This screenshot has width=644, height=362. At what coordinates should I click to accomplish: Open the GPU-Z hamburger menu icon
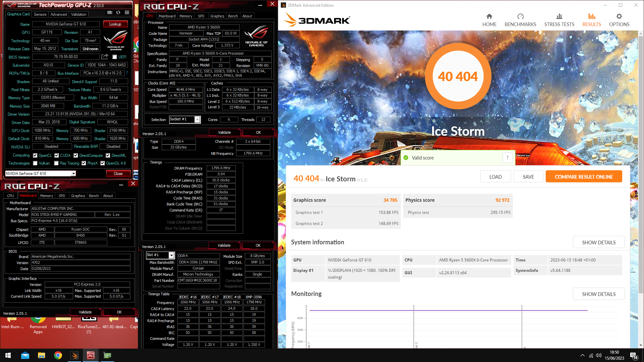pos(127,13)
